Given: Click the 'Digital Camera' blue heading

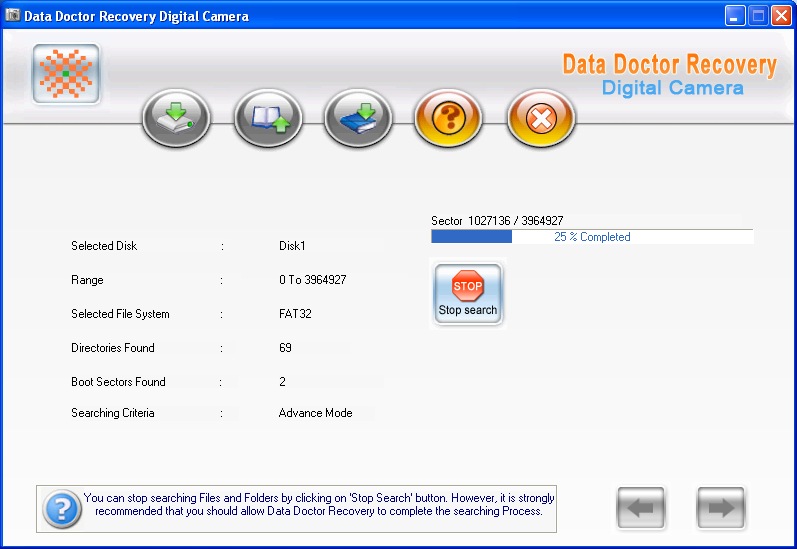Looking at the screenshot, I should [672, 88].
